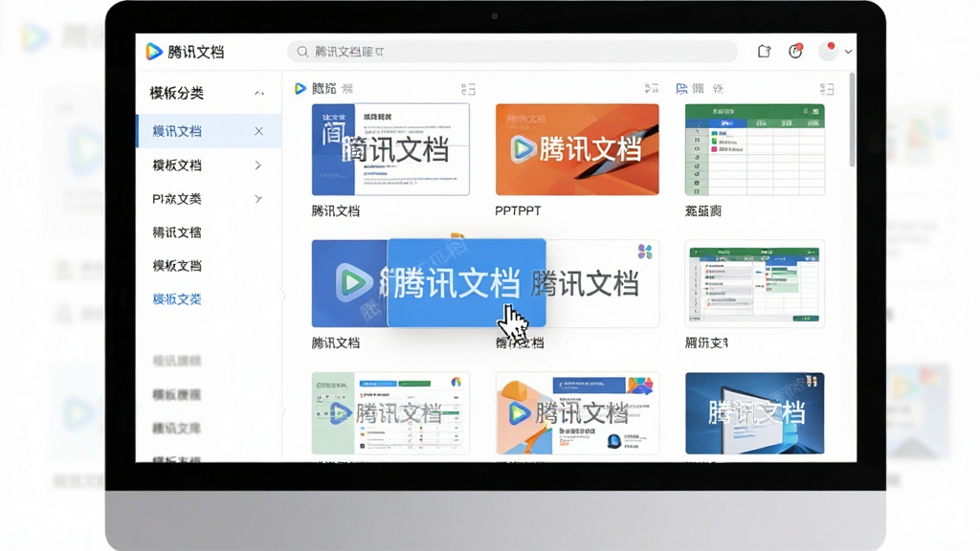Image resolution: width=980 pixels, height=551 pixels.
Task: Click the magnifier icon in the search bar
Action: 302,52
